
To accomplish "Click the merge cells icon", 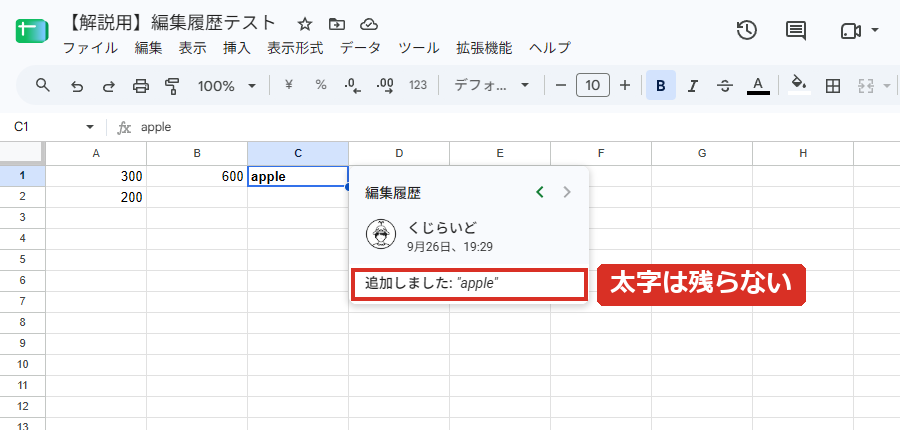I will [x=865, y=86].
